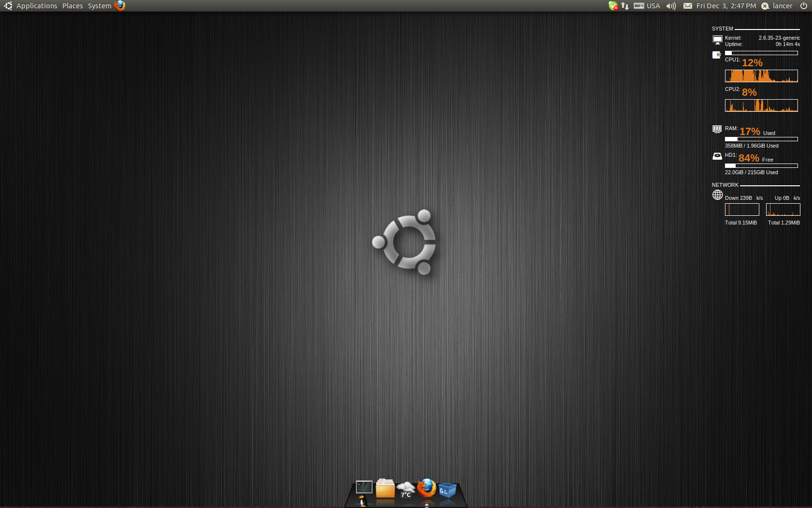
Task: Open the blue recycle bin in dock
Action: click(x=448, y=490)
